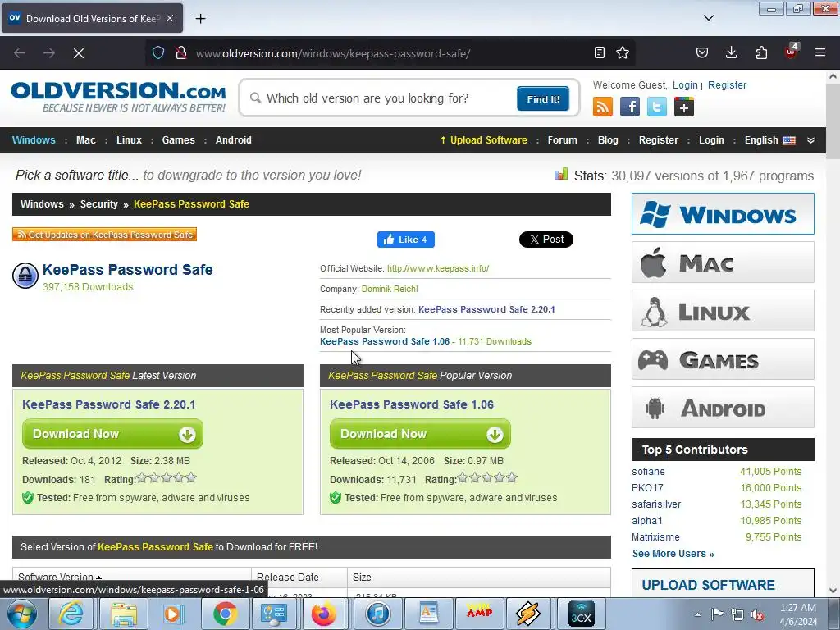Open the Windows nav menu item
Screen dimensions: 840x630
34,140
